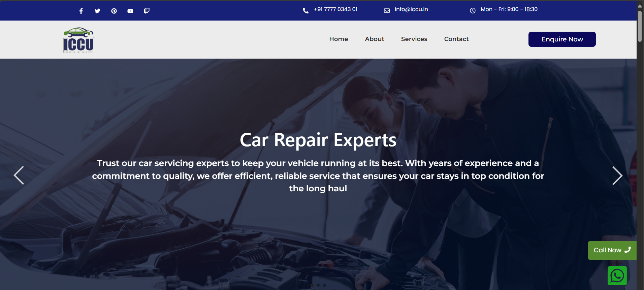The image size is (644, 290).
Task: Click the Enquire Now button
Action: pyautogui.click(x=562, y=39)
